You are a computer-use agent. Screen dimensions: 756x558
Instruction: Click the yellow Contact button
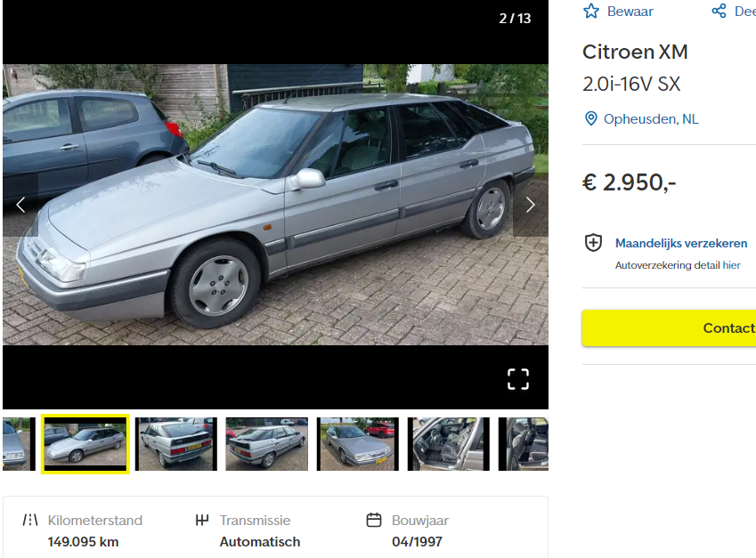coord(669,328)
